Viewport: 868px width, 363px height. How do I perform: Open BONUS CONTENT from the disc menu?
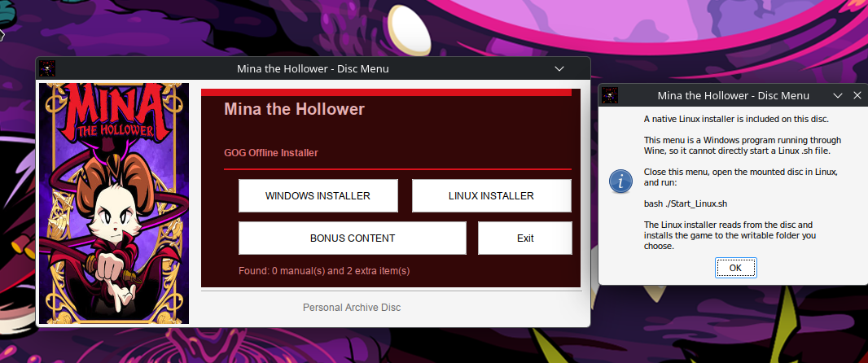coord(352,238)
